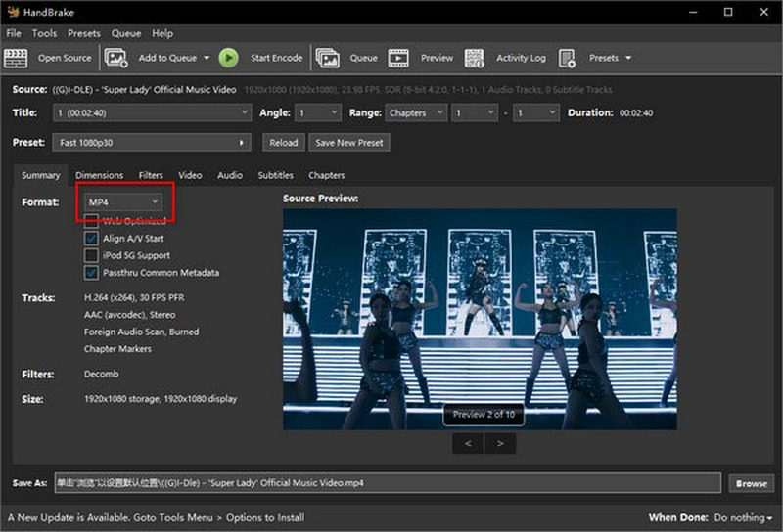Click the HandBrake app icon in title bar
Screen dimensions: 783x532
[13, 12]
